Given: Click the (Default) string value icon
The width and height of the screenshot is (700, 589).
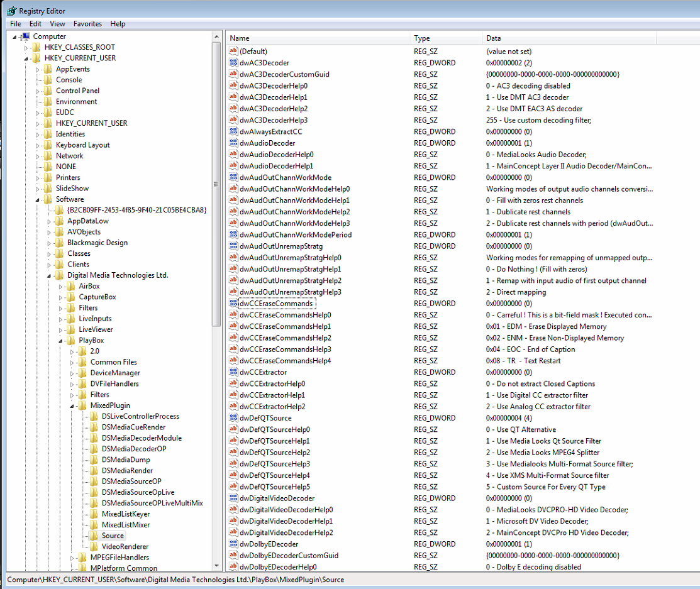Looking at the screenshot, I should 233,51.
